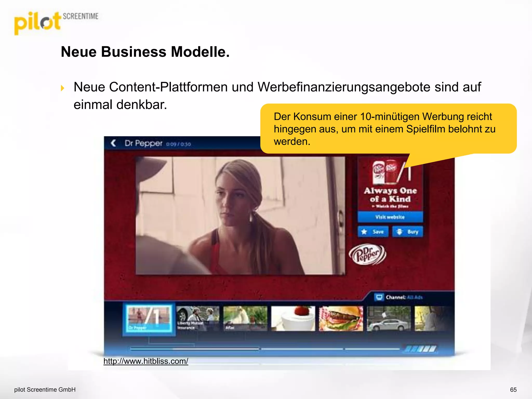This screenshot has width=532, height=399.
Task: Select the Aflac ad thumbnail
Action: click(245, 318)
